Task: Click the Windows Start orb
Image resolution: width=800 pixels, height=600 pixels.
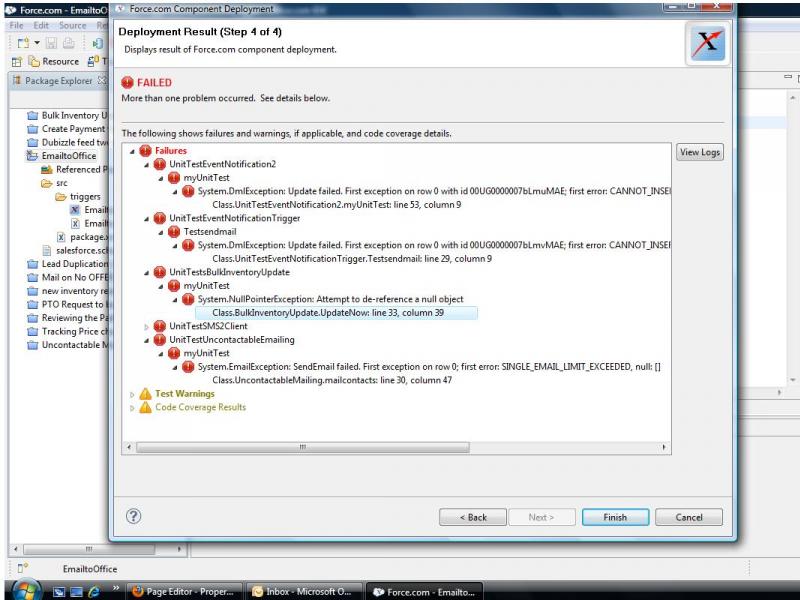Action: coord(27,591)
